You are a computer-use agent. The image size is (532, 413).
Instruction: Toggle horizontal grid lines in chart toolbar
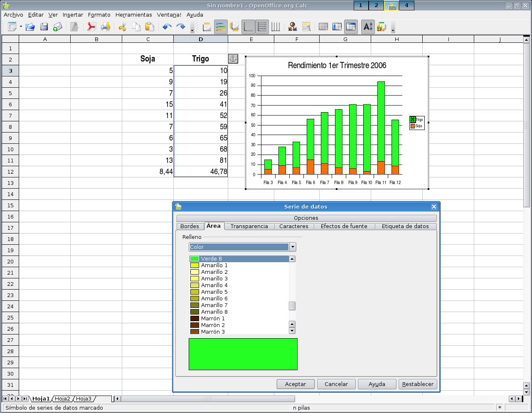click(x=262, y=27)
